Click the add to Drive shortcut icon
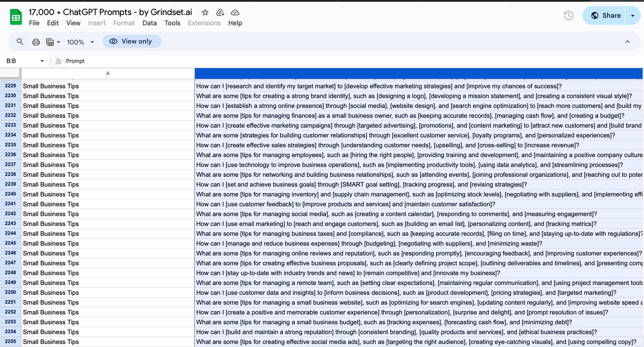 click(x=220, y=12)
